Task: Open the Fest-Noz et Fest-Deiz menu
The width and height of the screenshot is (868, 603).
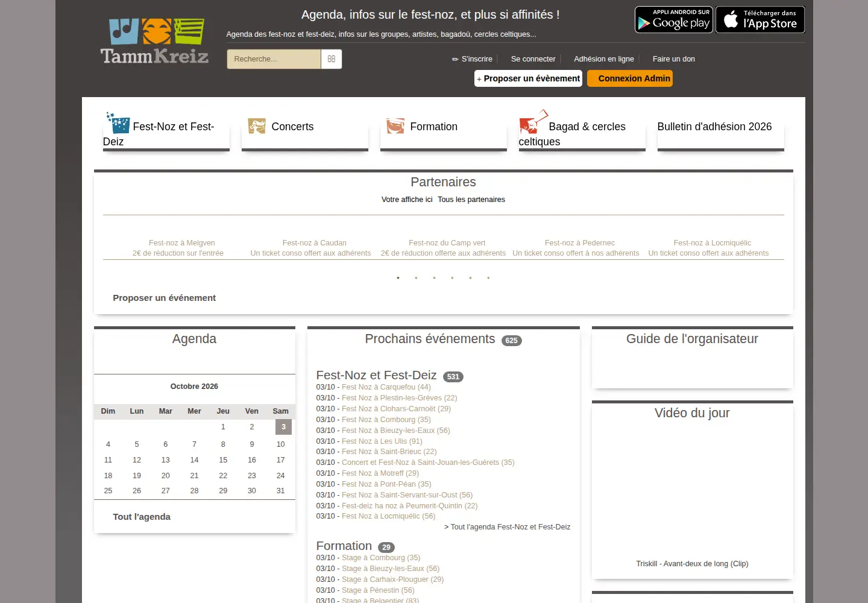Action: 166,134
